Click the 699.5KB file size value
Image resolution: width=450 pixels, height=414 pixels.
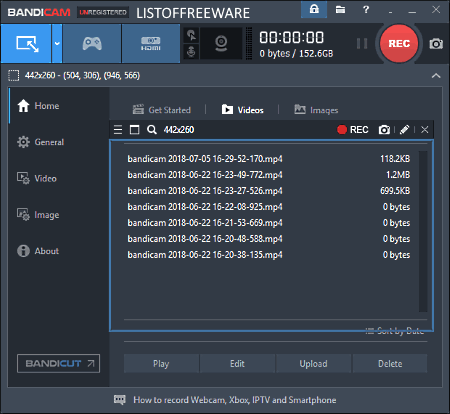click(x=395, y=191)
